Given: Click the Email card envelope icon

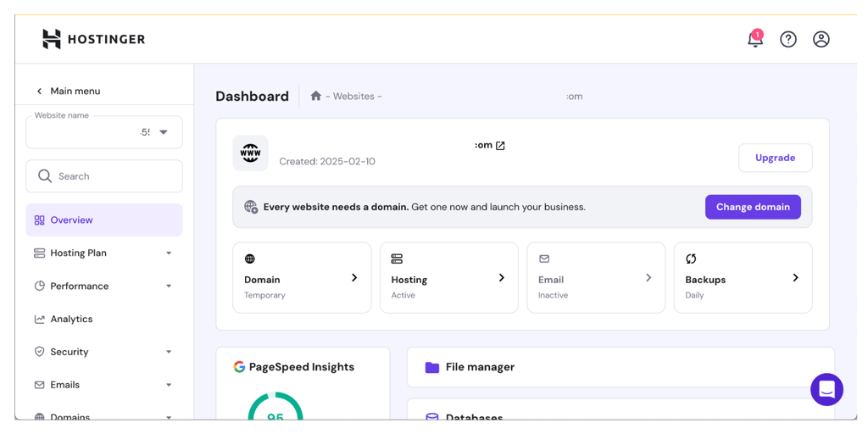Looking at the screenshot, I should (543, 259).
